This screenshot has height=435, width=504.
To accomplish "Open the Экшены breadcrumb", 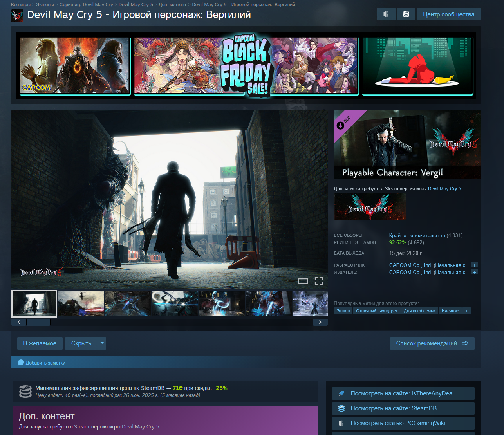I will tap(45, 5).
